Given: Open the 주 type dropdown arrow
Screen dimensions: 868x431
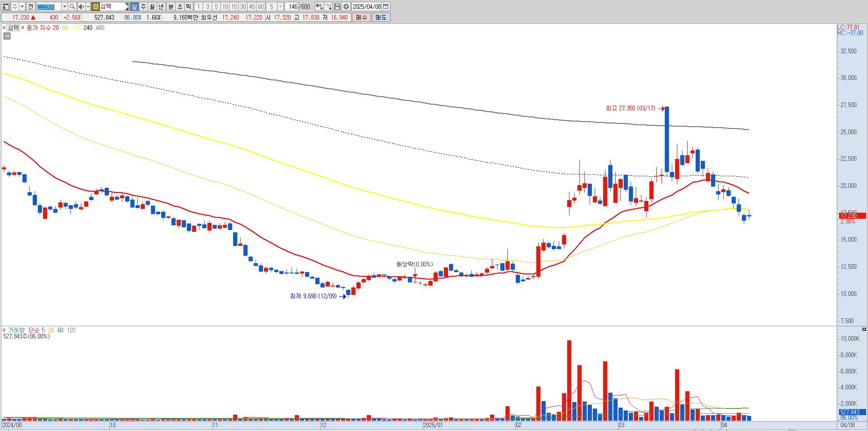Looking at the screenshot, I should click(x=22, y=7).
